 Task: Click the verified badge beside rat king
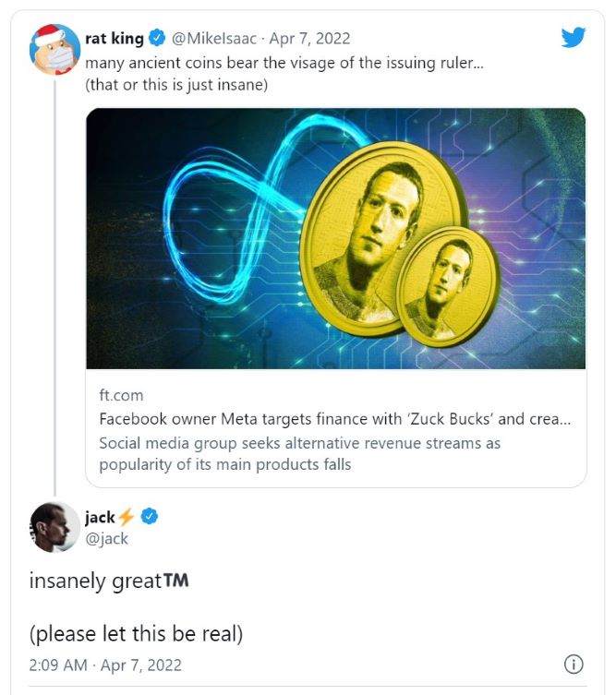[158, 38]
